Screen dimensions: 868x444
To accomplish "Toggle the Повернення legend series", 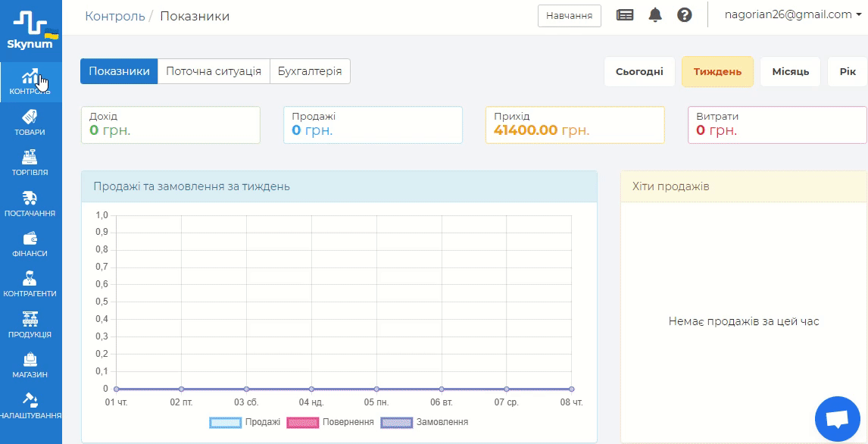I will pyautogui.click(x=330, y=423).
